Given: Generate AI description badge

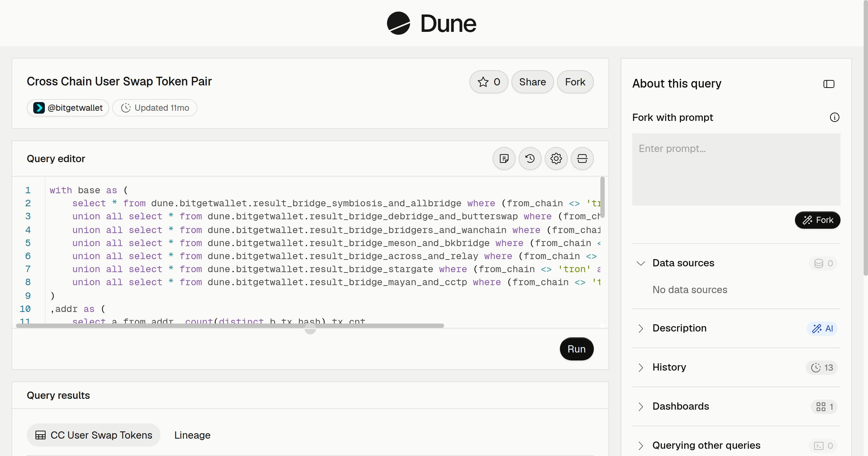Looking at the screenshot, I should 822,329.
